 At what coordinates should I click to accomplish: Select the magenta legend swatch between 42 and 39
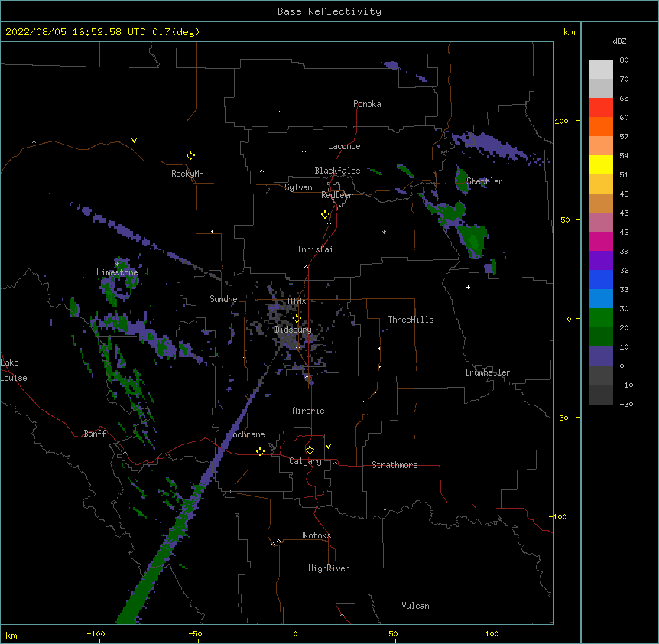601,241
